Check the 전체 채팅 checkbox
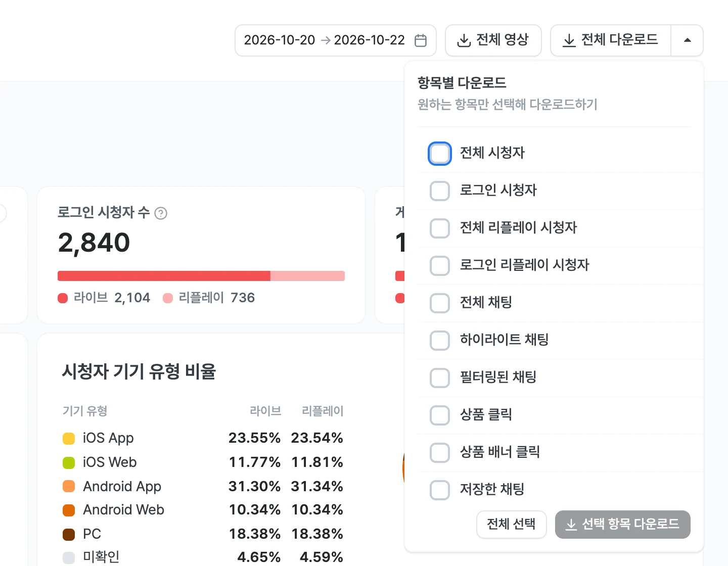Image resolution: width=728 pixels, height=566 pixels. coord(439,303)
